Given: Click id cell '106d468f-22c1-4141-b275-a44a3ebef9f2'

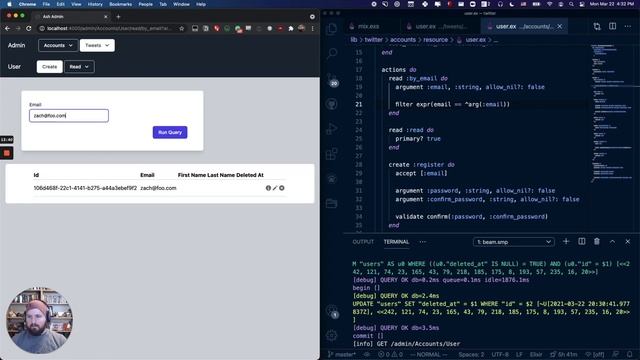Looking at the screenshot, I should point(85,188).
